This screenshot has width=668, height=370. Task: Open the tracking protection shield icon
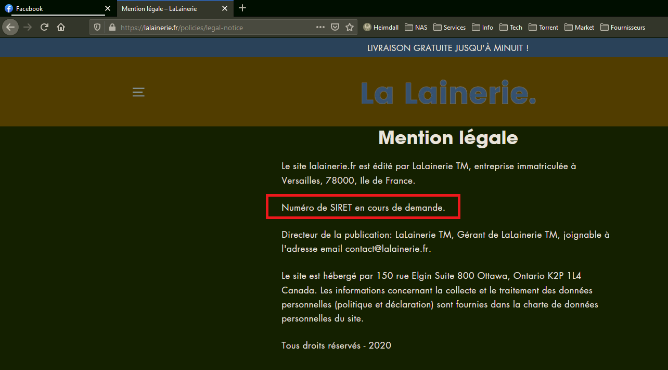click(x=97, y=27)
